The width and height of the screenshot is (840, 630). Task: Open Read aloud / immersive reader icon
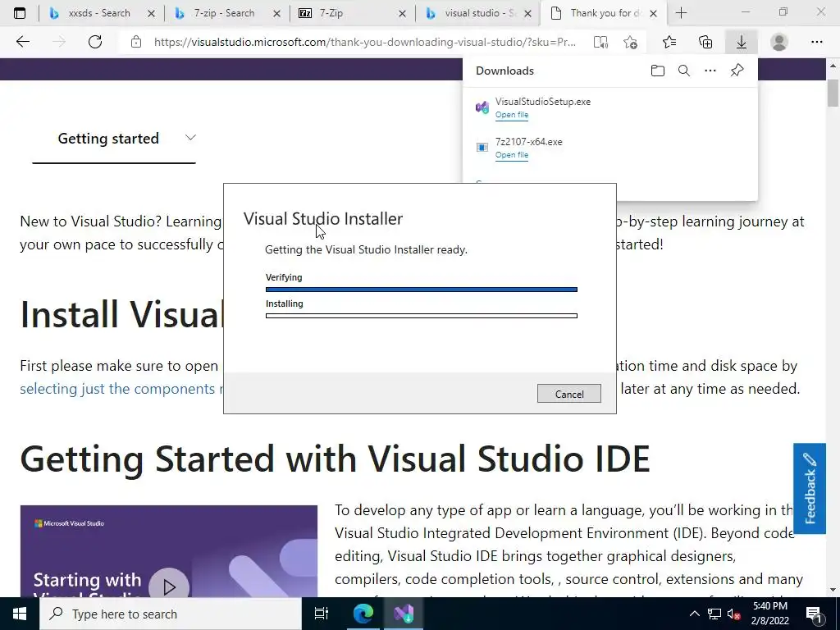[x=600, y=42]
